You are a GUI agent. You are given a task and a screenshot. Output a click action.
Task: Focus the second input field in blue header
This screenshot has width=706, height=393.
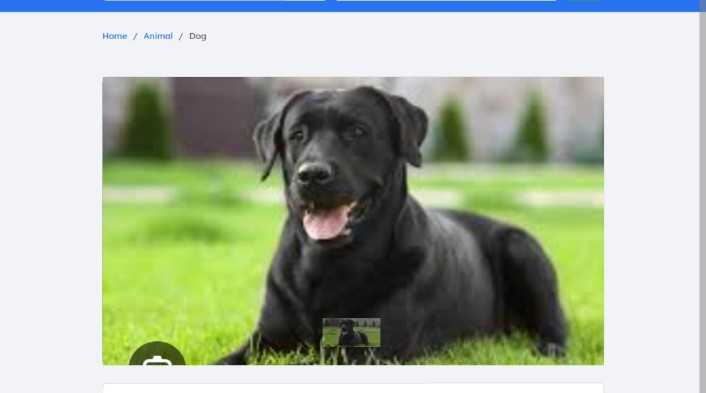pyautogui.click(x=446, y=0)
